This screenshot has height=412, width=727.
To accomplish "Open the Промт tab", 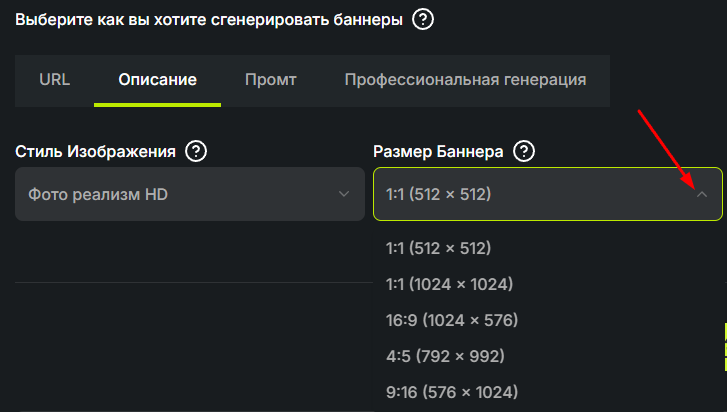I will click(271, 80).
